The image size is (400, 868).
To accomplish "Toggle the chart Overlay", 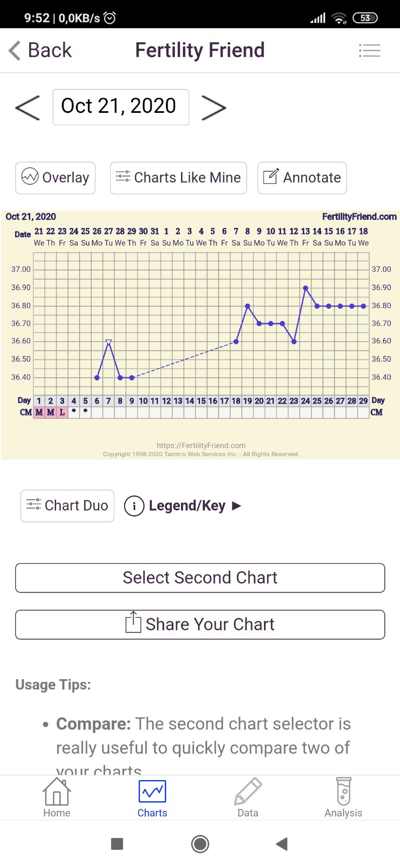I will click(55, 177).
